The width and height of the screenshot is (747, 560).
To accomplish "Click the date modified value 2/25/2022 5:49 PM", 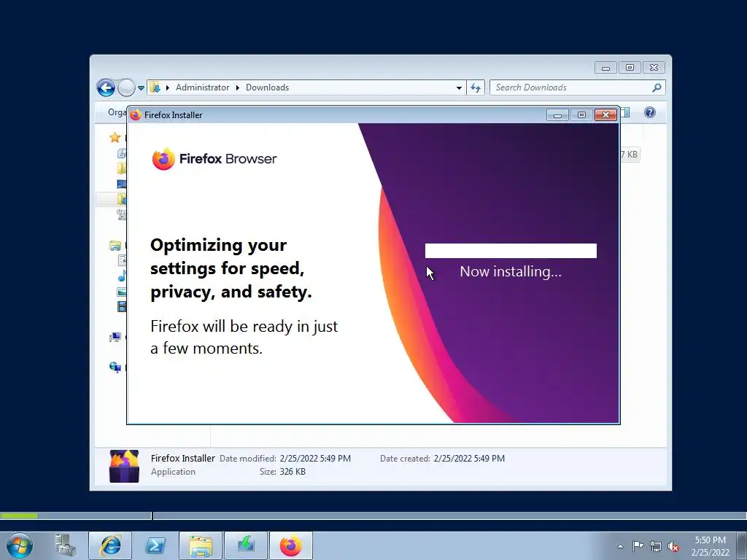I will 315,459.
